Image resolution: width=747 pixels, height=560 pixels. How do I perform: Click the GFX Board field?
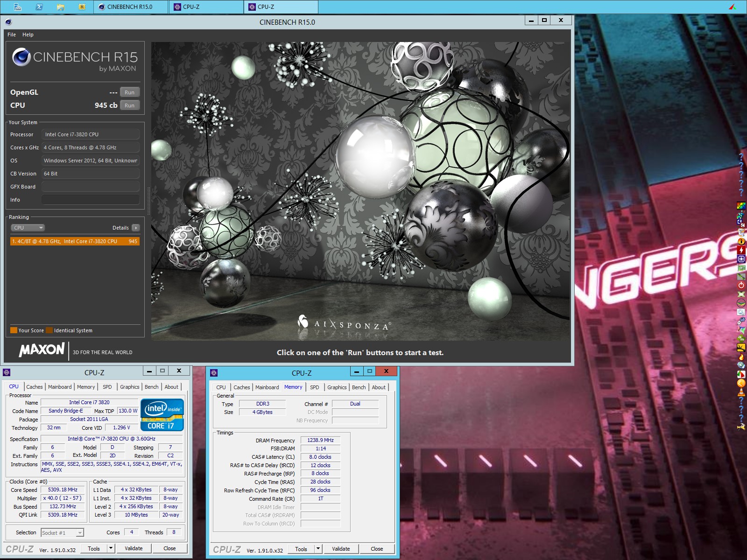click(x=91, y=187)
